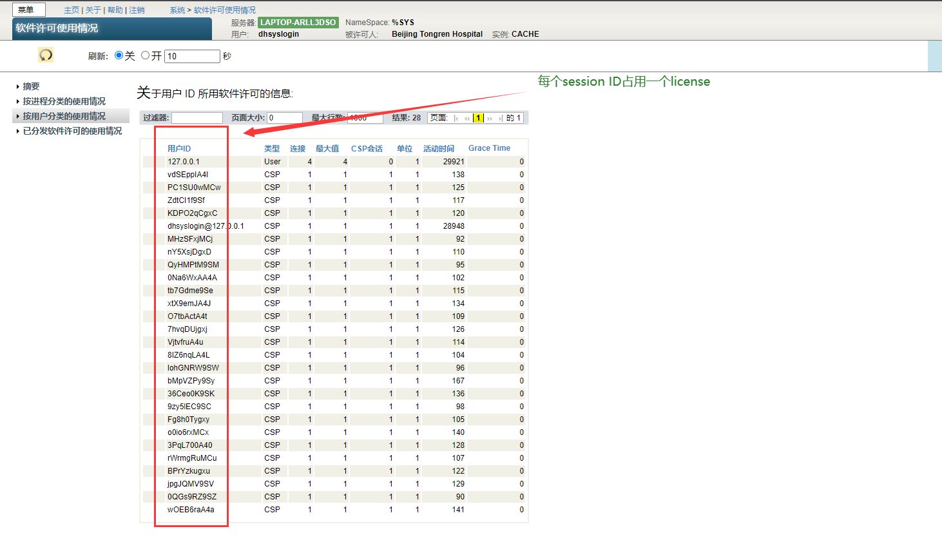Sort table by 活动时间 column header
Viewport: 942px width, 560px height.
[x=438, y=148]
